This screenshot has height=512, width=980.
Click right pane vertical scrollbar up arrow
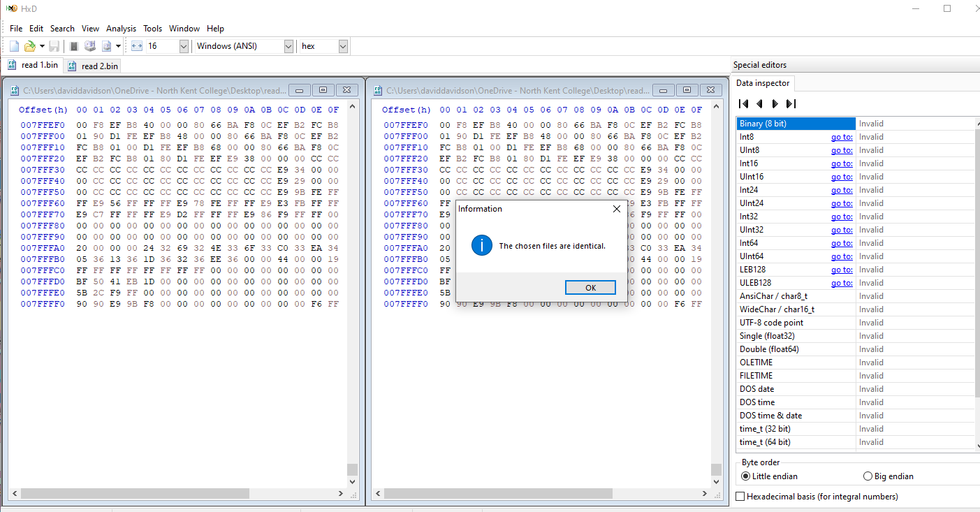point(715,107)
